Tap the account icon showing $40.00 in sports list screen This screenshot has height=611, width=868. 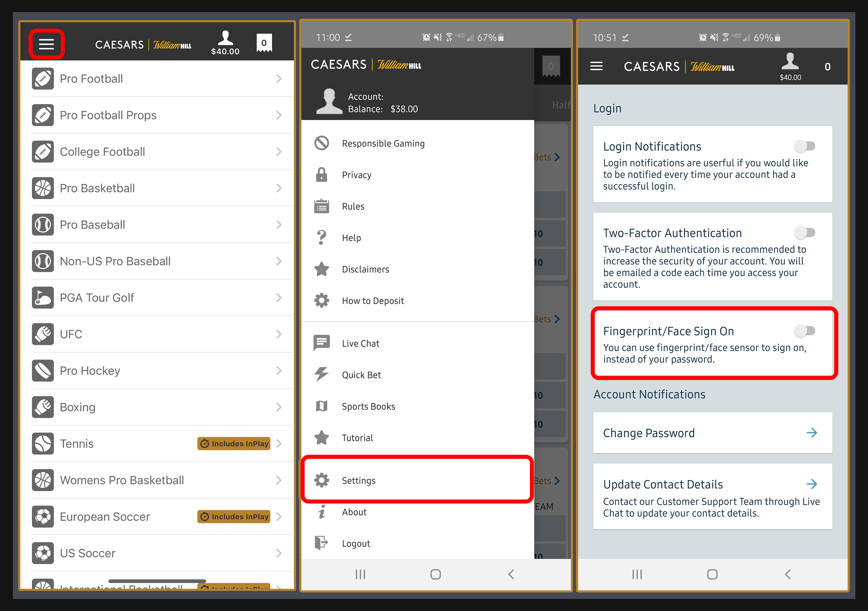tap(225, 42)
